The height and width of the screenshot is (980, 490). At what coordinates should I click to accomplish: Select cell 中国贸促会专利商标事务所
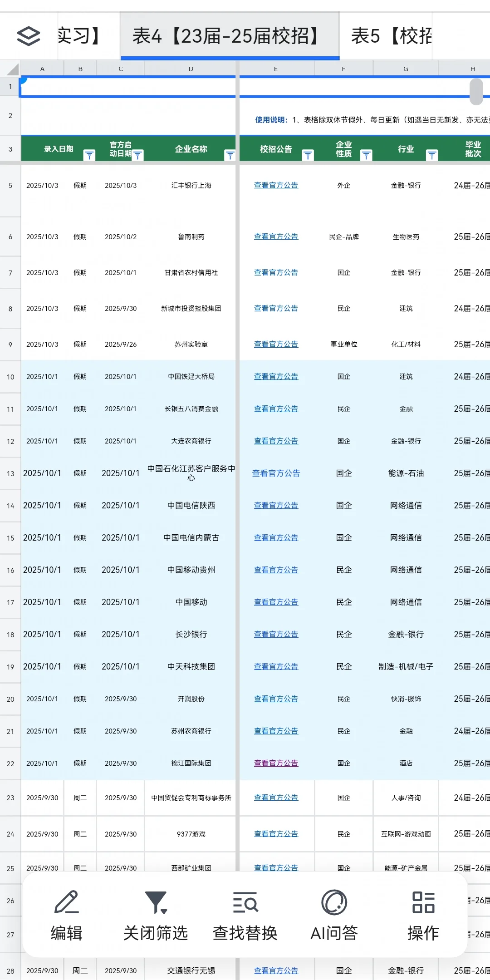(191, 798)
